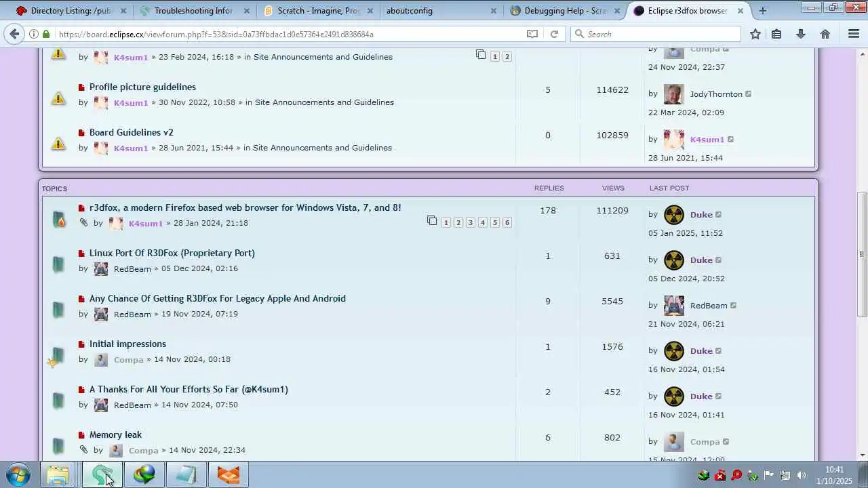Open author Compa's profile on Initial impressions row

[x=129, y=360]
